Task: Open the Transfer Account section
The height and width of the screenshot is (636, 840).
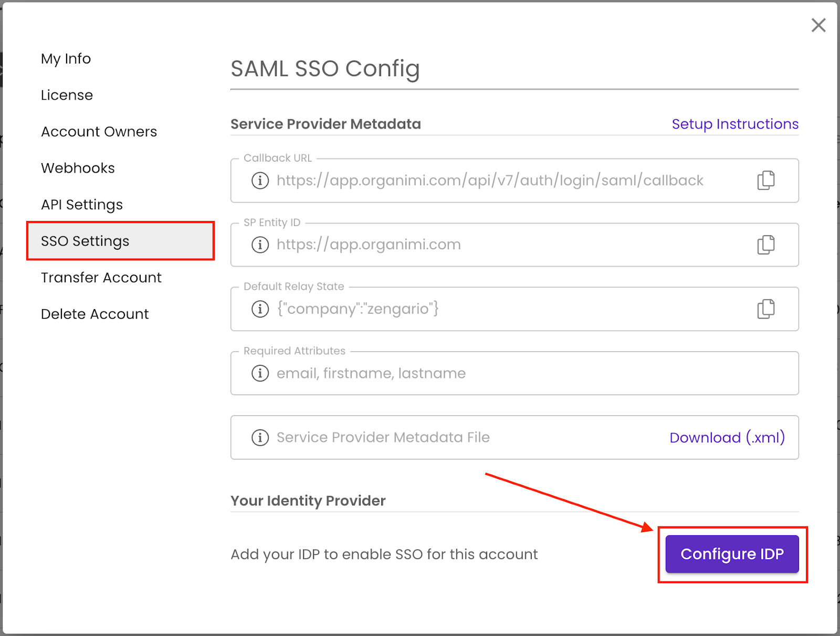Action: click(101, 278)
